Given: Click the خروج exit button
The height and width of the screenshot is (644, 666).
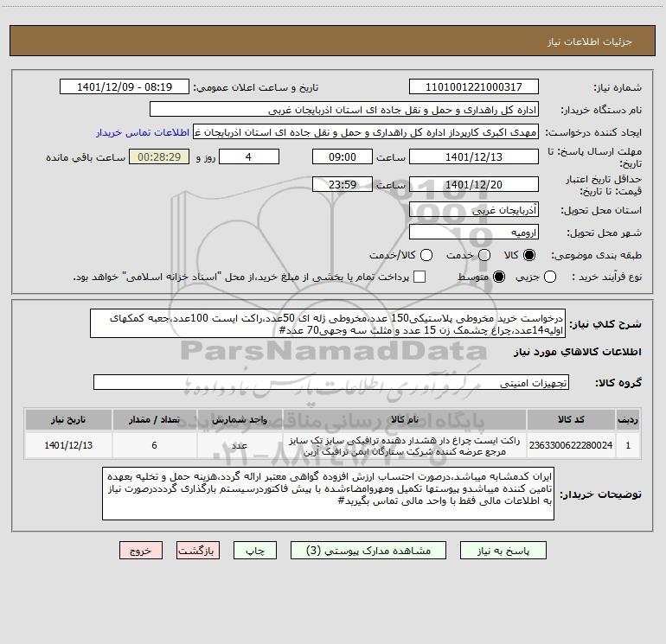Looking at the screenshot, I should click(x=141, y=551).
